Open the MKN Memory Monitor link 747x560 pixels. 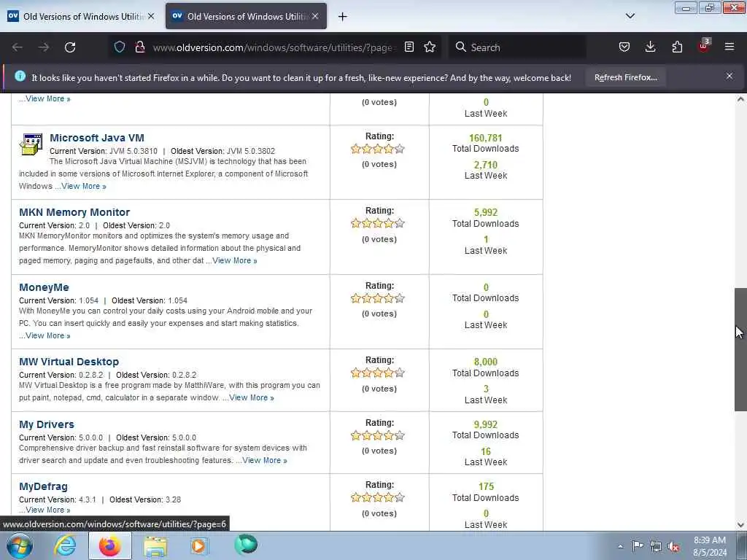click(74, 212)
